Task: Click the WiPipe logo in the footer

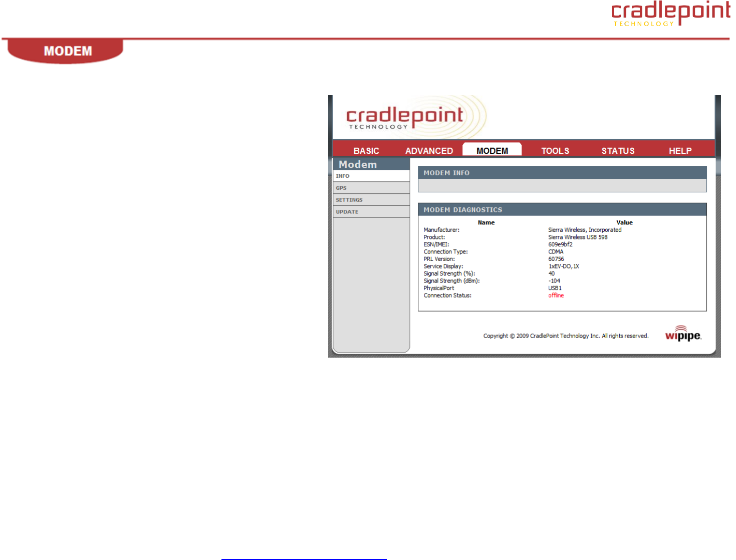Action: tap(683, 334)
